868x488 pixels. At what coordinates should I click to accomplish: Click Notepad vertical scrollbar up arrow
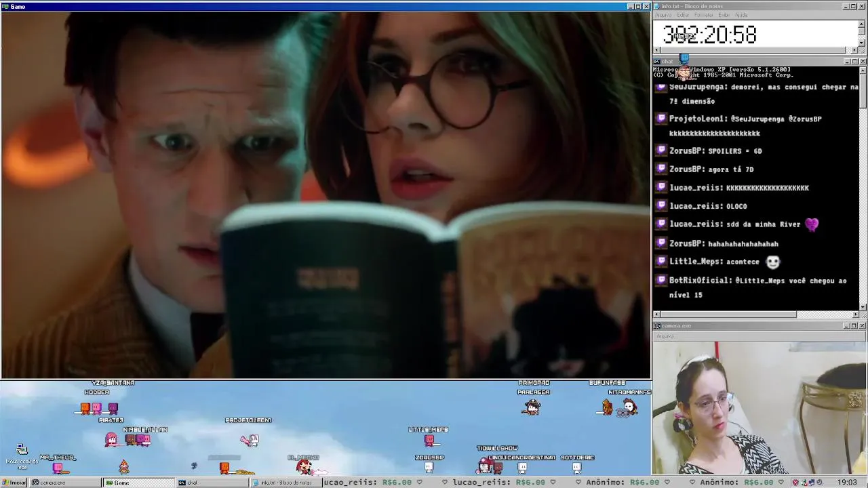862,24
